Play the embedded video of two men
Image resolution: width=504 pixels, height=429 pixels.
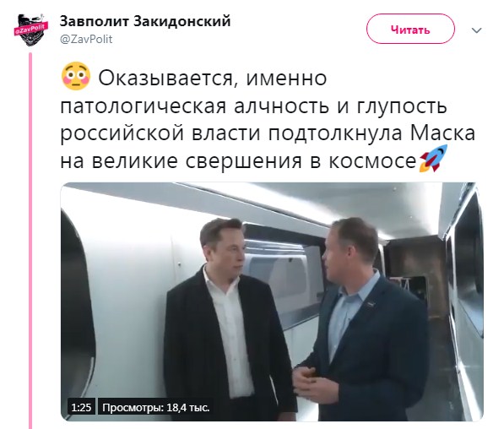272,301
